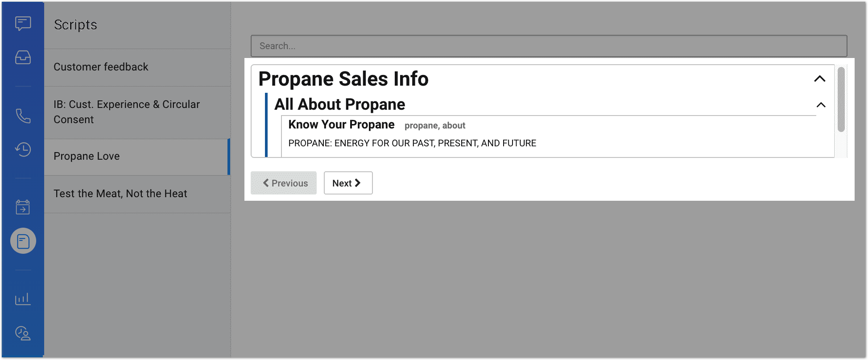Viewport: 868px width, 360px height.
Task: Click the phone calls icon
Action: click(23, 116)
